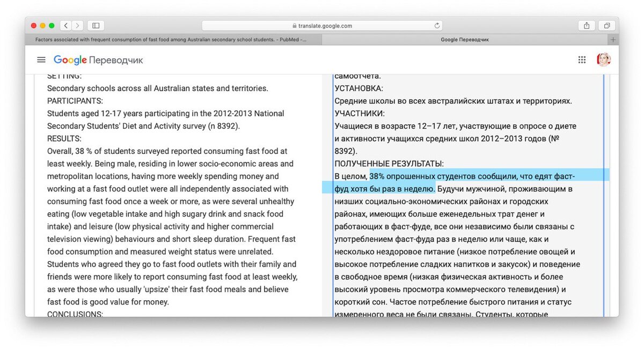The height and width of the screenshot is (350, 644).
Task: Click the Google Переводчик logo
Action: point(98,60)
